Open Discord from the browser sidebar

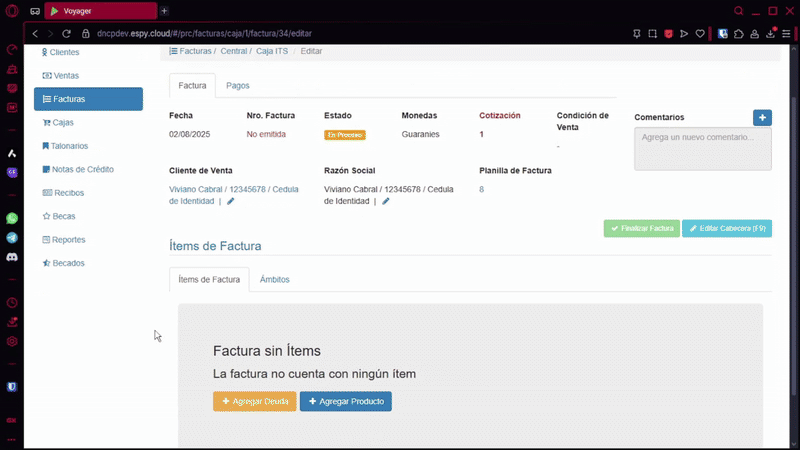[x=12, y=257]
